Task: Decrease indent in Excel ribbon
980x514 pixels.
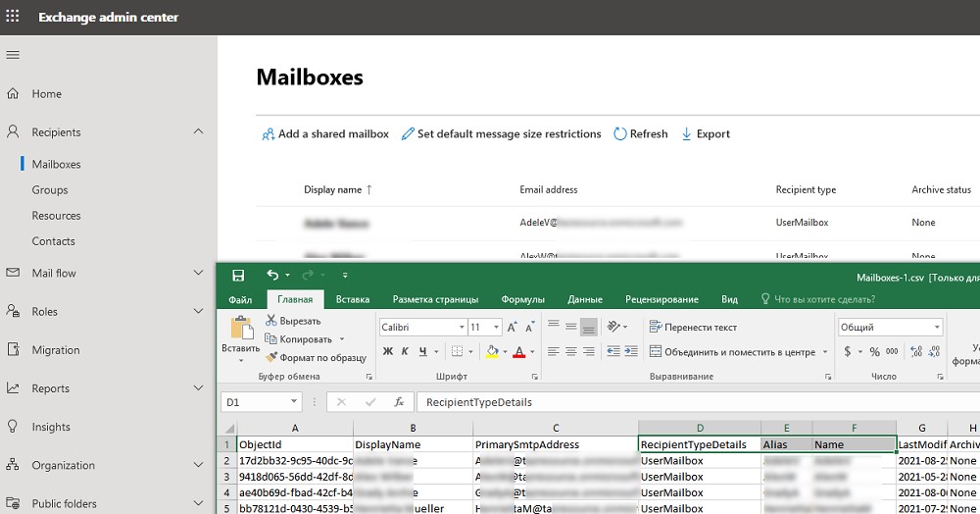Action: point(613,351)
